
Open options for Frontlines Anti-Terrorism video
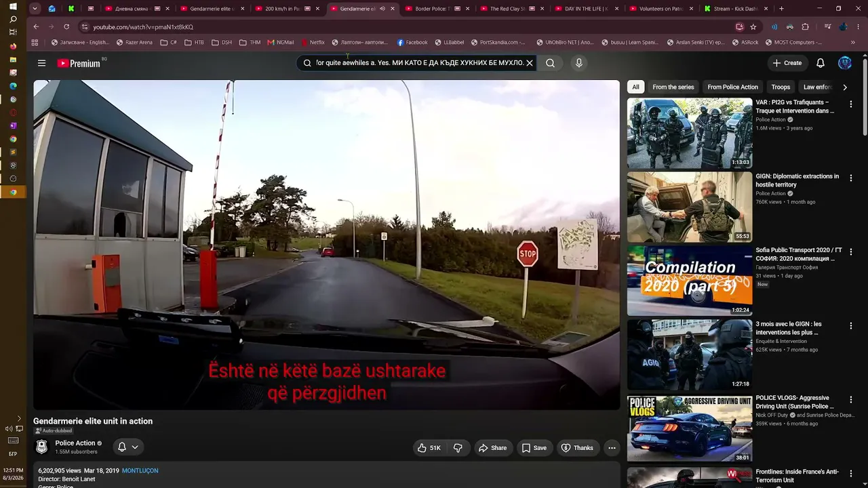click(x=851, y=474)
